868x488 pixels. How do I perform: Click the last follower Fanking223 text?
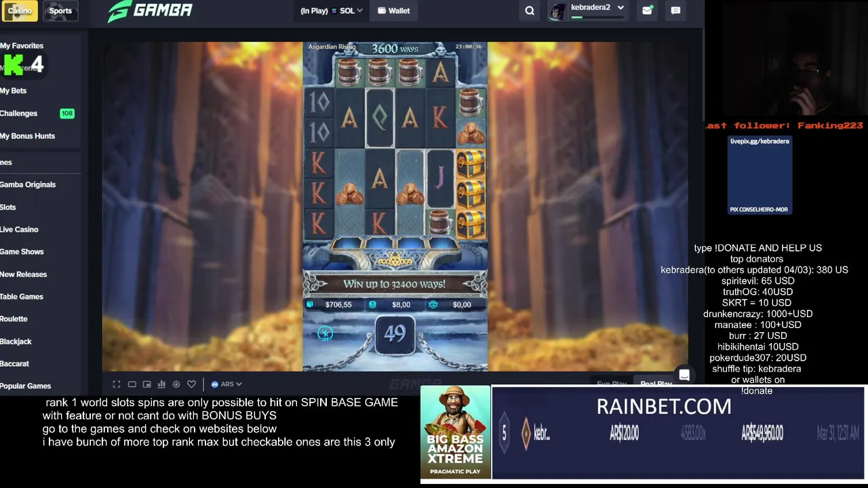[784, 125]
